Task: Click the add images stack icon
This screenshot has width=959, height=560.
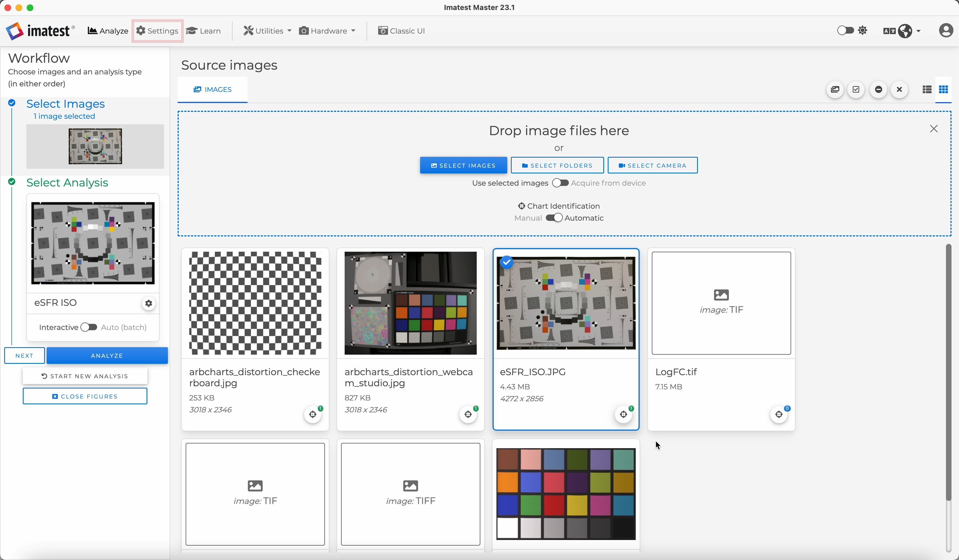Action: [835, 89]
